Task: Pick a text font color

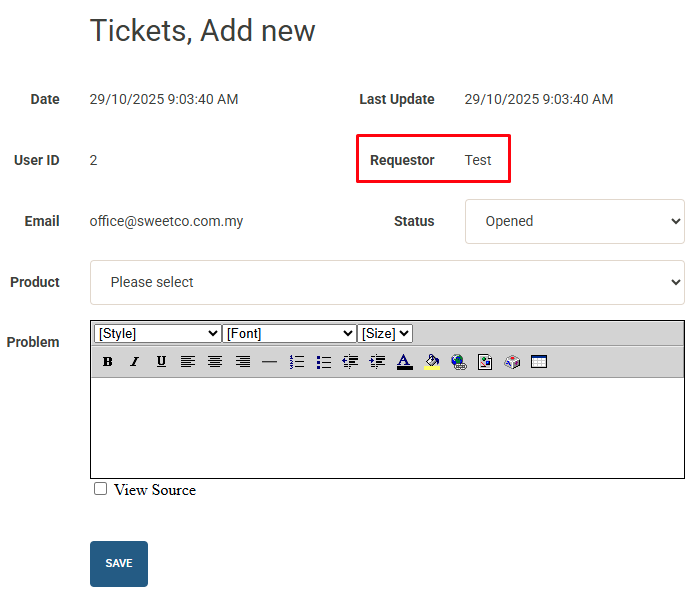Action: coord(404,362)
